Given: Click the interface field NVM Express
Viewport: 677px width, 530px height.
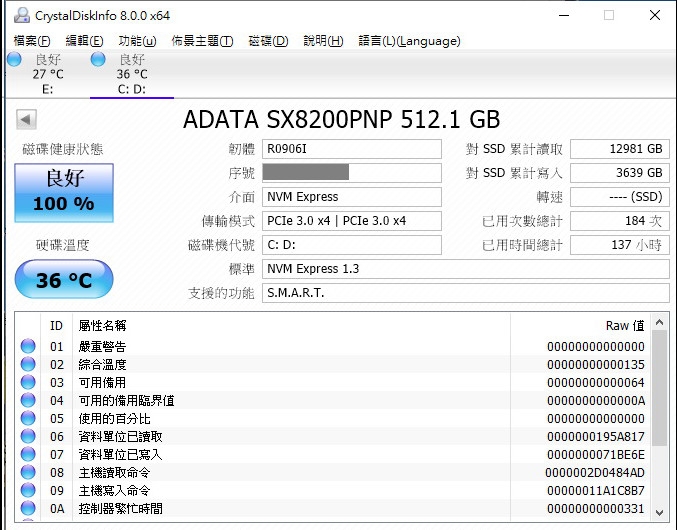Looking at the screenshot, I should coord(351,197).
